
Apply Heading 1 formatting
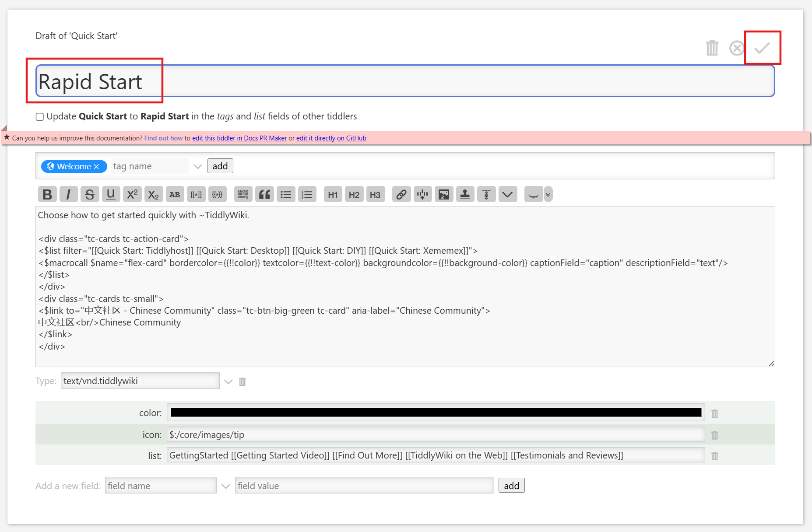(333, 195)
